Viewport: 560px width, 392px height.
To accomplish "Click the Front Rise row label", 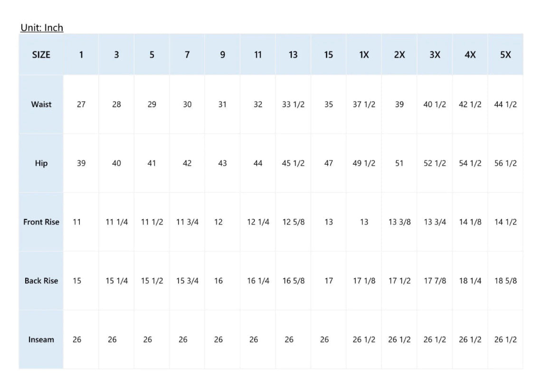I will 41,222.
